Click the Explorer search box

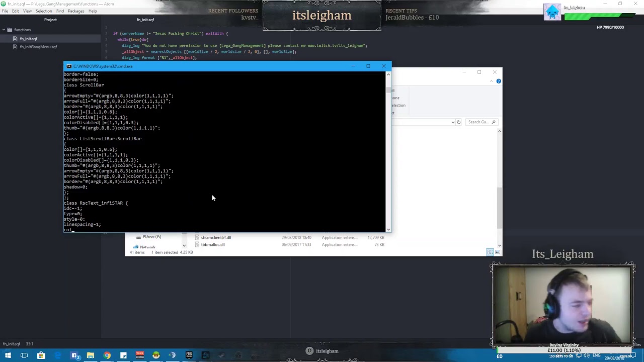481,122
